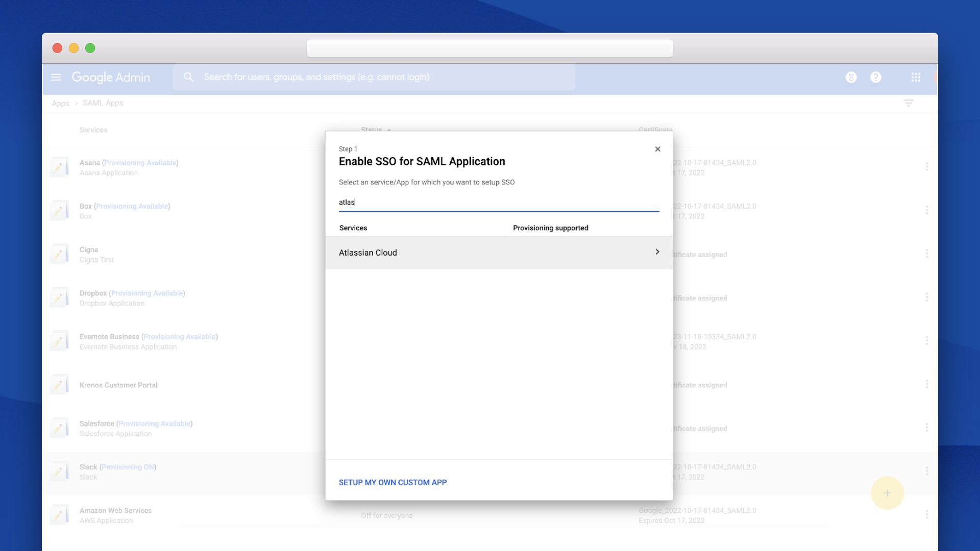
Task: Click the yellow add app plus button
Action: coord(887,493)
